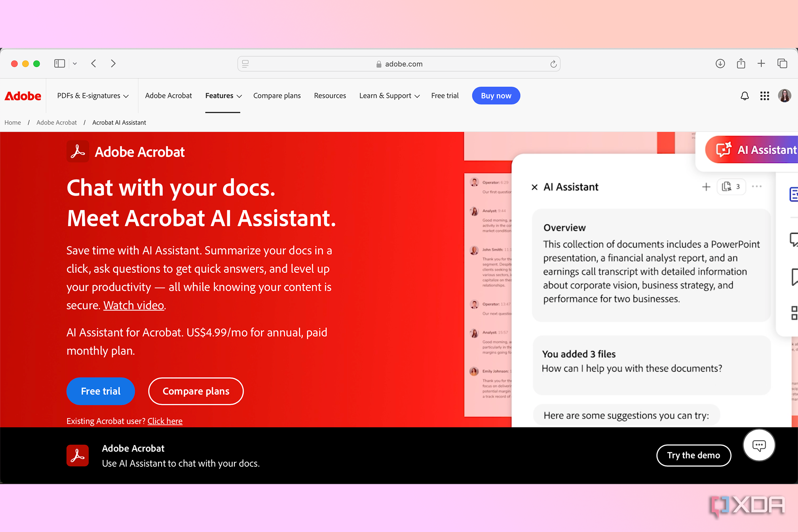Click the Acrobat AI Assistant breadcrumb

(x=119, y=122)
